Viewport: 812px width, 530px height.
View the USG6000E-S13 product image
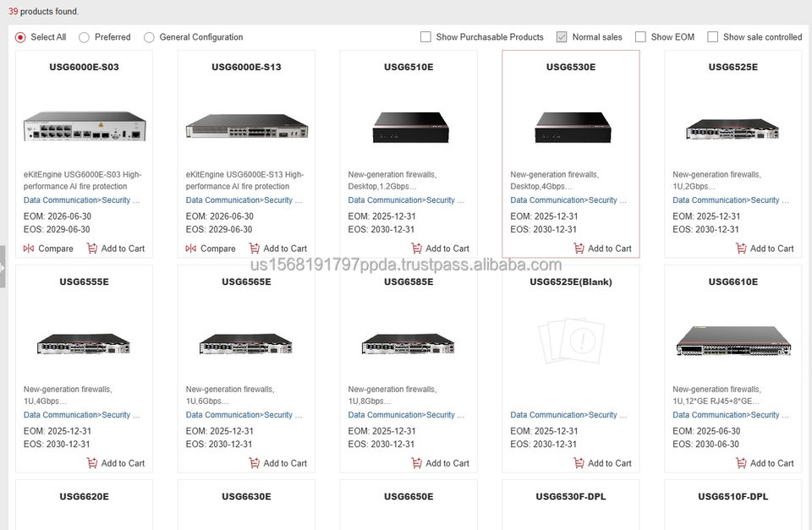coord(247,126)
